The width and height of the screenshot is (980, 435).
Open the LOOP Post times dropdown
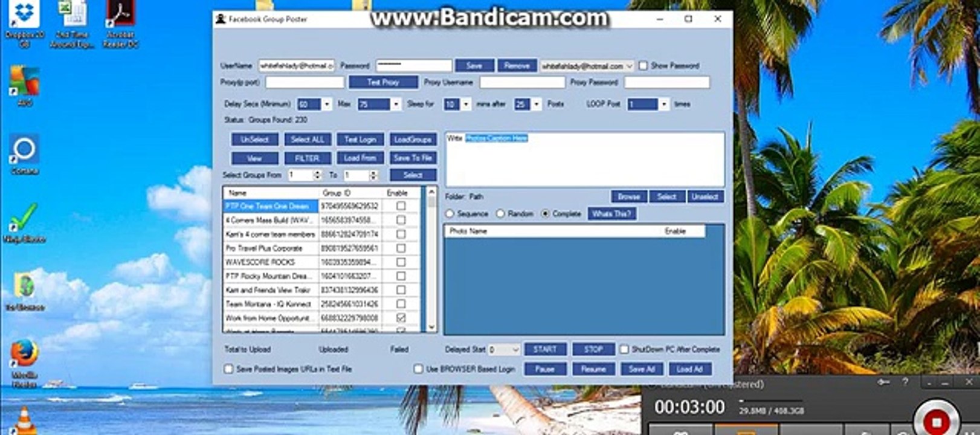664,105
